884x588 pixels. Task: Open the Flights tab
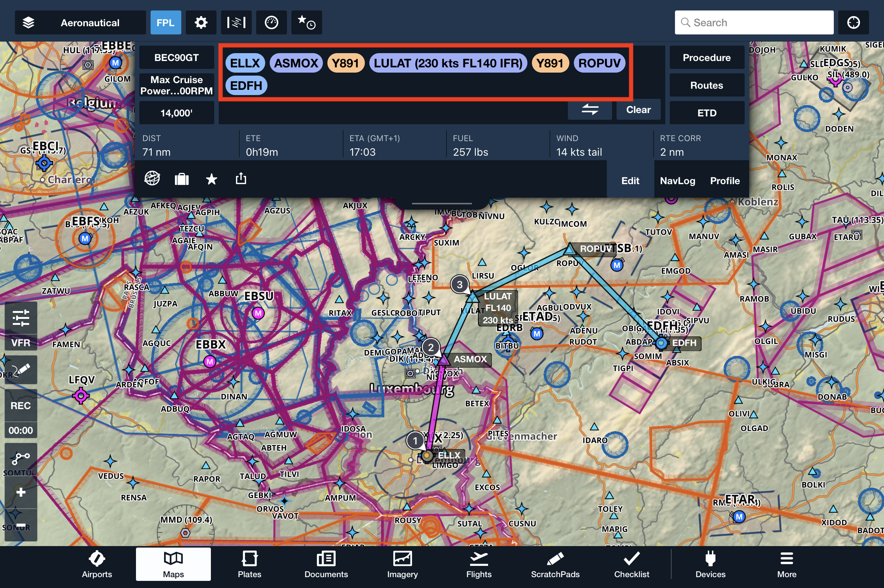(x=479, y=565)
